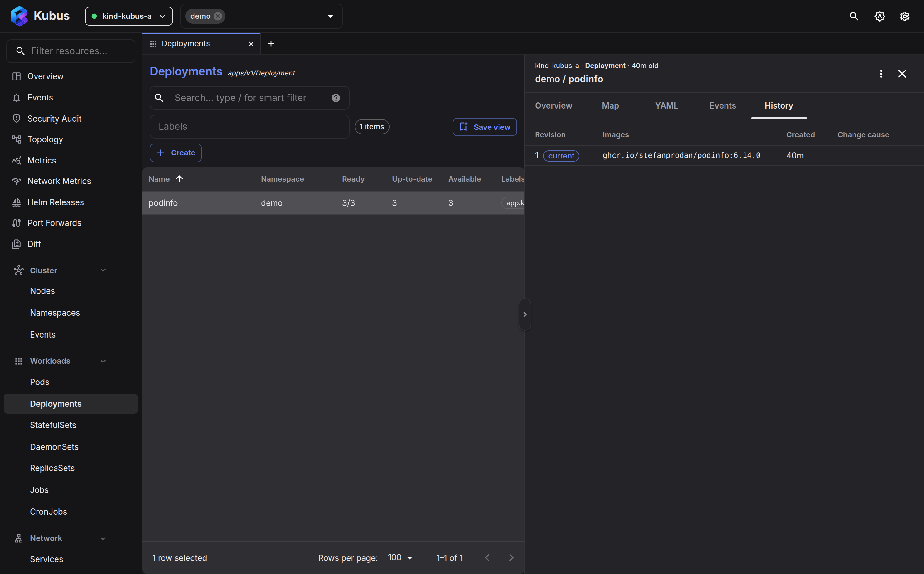Sort by Up-to-date column header
Screen dimensions: 924x574
coord(412,179)
